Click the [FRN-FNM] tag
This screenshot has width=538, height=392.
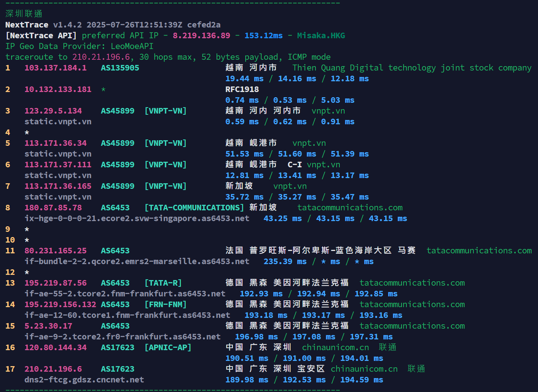tap(166, 304)
